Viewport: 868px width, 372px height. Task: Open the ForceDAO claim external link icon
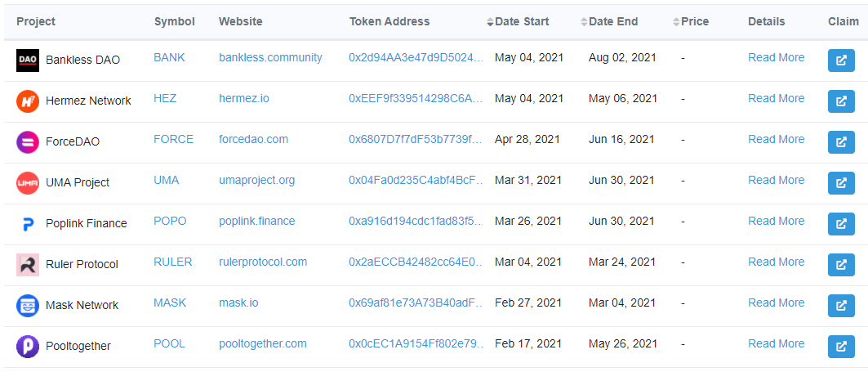841,141
